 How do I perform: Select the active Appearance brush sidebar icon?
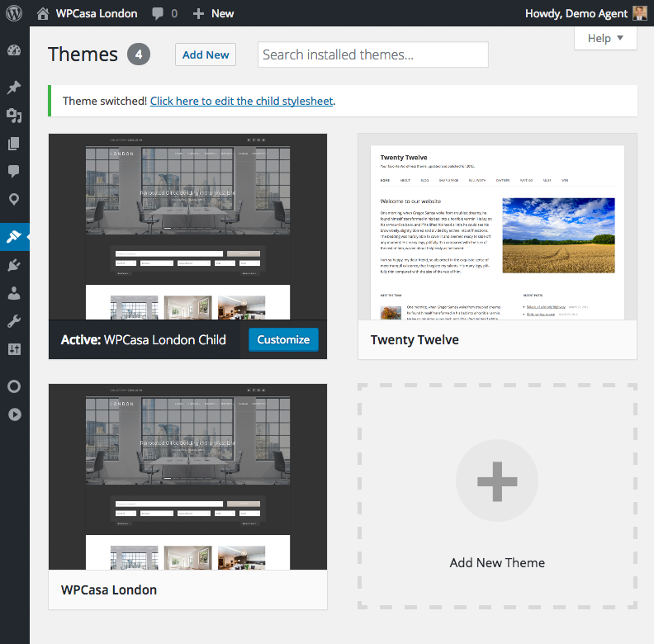14,236
